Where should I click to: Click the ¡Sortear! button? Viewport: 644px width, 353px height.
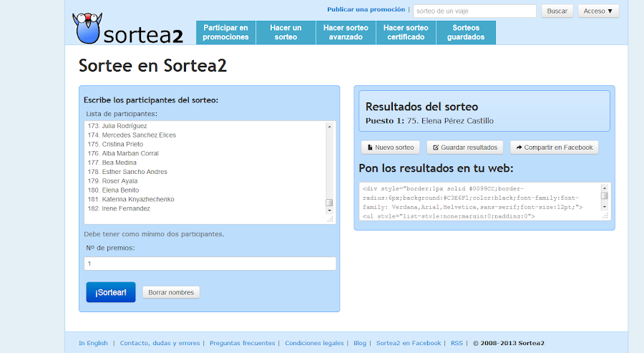[x=111, y=292]
